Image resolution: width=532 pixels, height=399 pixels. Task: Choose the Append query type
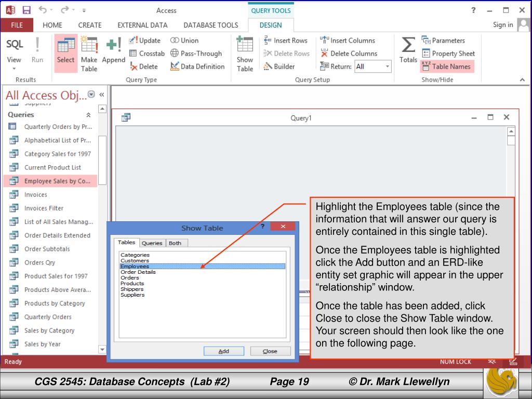[113, 50]
